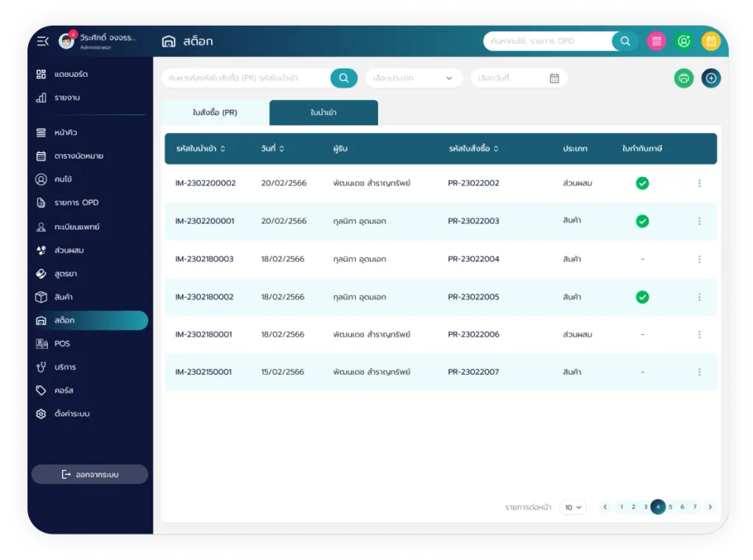This screenshot has width=753, height=560.
Task: Expand the เลือกประเภท type dropdown
Action: pyautogui.click(x=413, y=78)
